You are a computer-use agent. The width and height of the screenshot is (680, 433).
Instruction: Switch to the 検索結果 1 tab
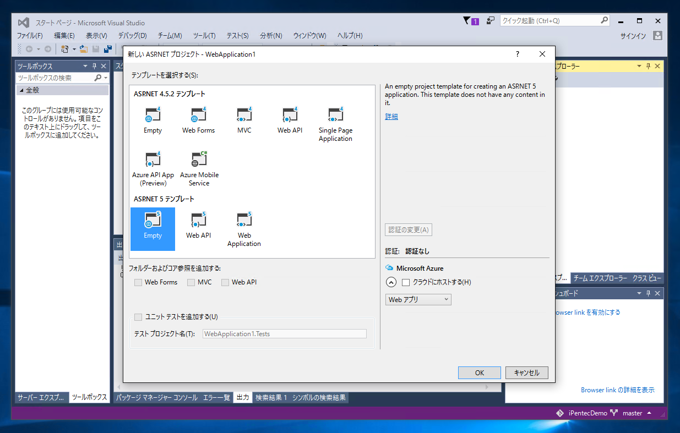click(x=271, y=397)
